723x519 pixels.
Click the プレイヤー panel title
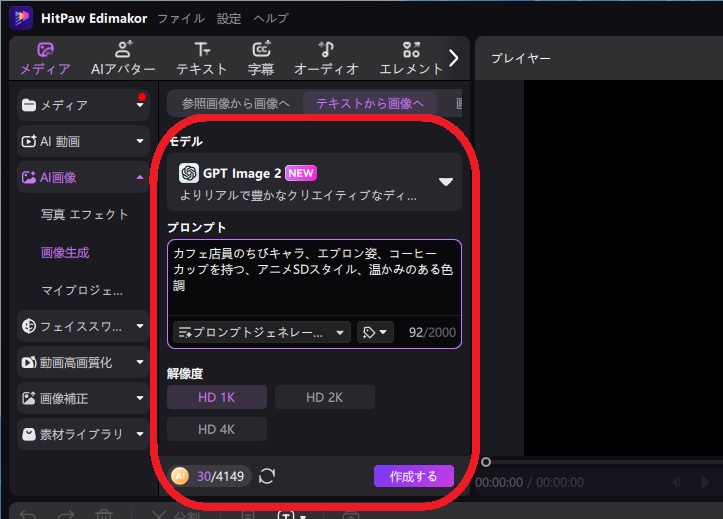(521, 58)
